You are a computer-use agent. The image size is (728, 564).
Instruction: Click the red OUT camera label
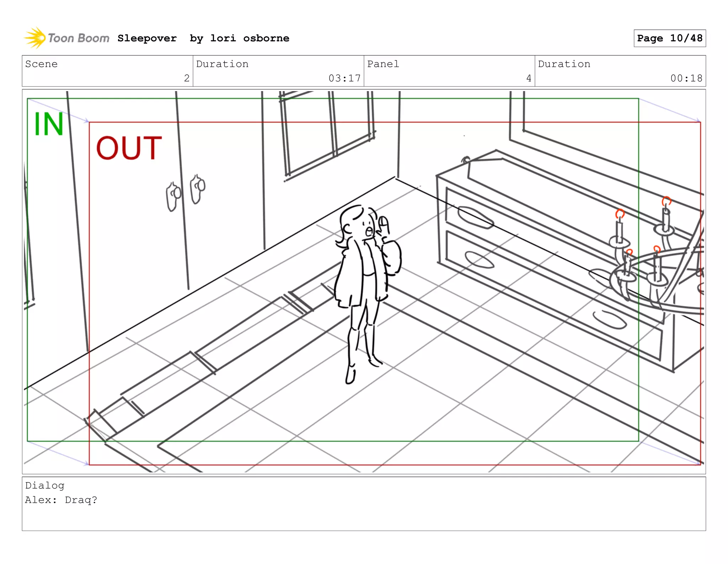pos(129,148)
